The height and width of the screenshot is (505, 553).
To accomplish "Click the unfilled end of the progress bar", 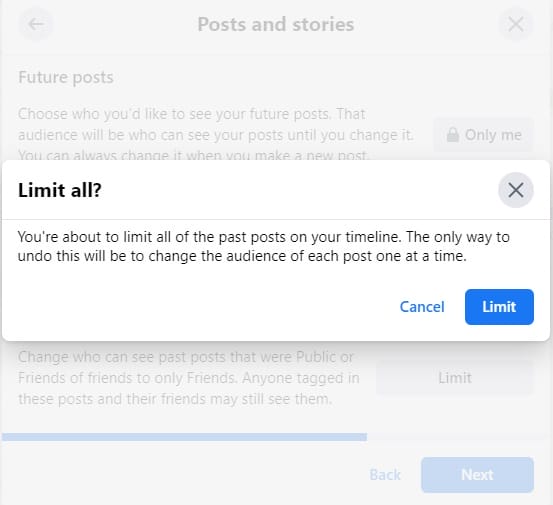I will pos(458,437).
